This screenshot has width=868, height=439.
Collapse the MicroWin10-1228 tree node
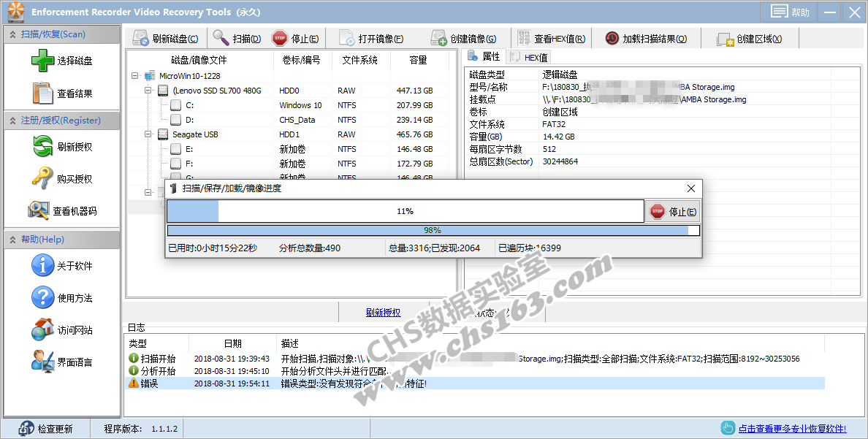[x=135, y=76]
